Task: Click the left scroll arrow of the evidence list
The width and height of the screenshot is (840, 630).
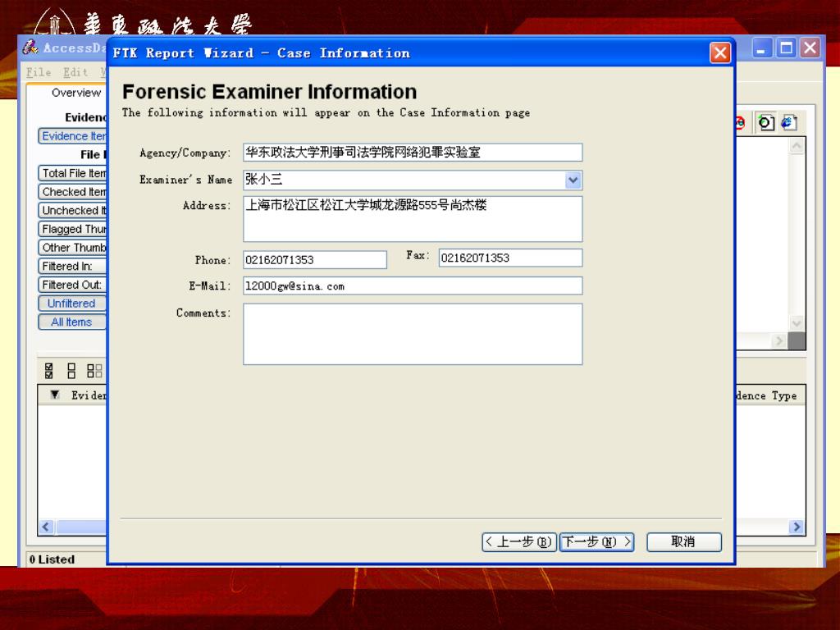Action: click(x=46, y=527)
